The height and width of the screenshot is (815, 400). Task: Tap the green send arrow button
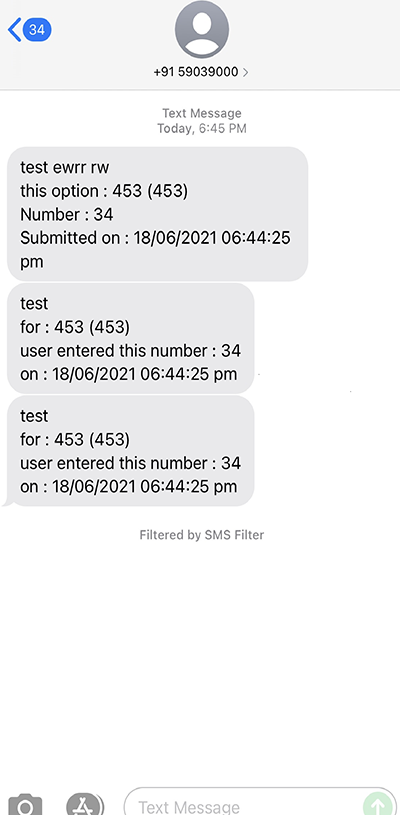click(x=377, y=805)
